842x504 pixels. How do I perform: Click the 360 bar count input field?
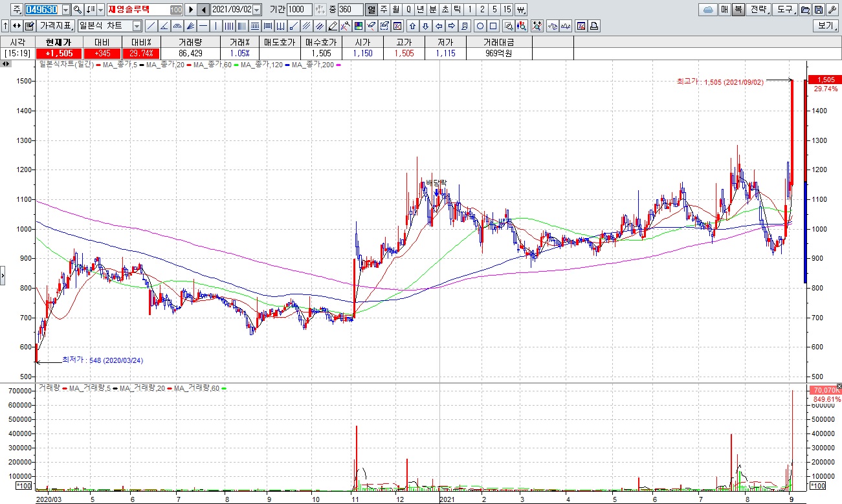pyautogui.click(x=351, y=10)
